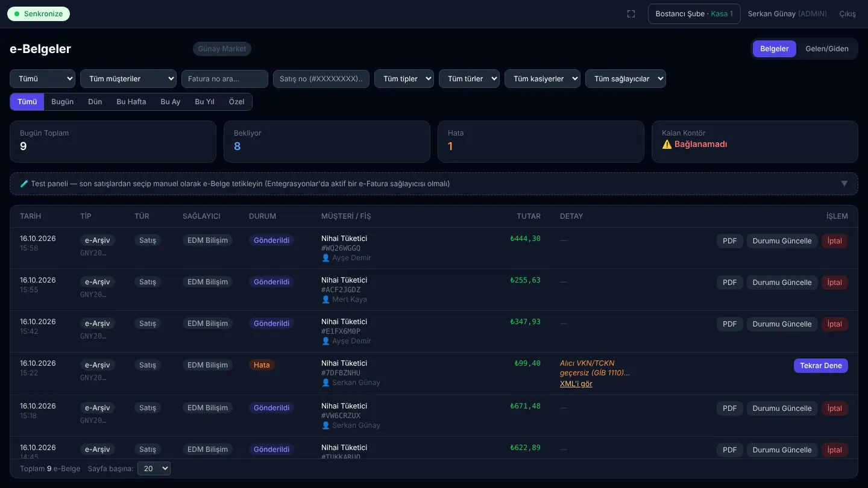Click the Bekliyor count card
The width and height of the screenshot is (868, 488).
[327, 142]
